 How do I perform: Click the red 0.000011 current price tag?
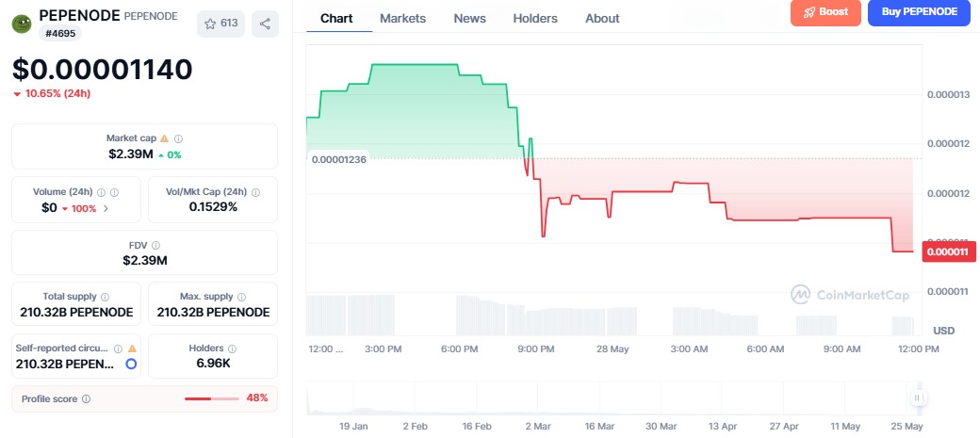948,251
